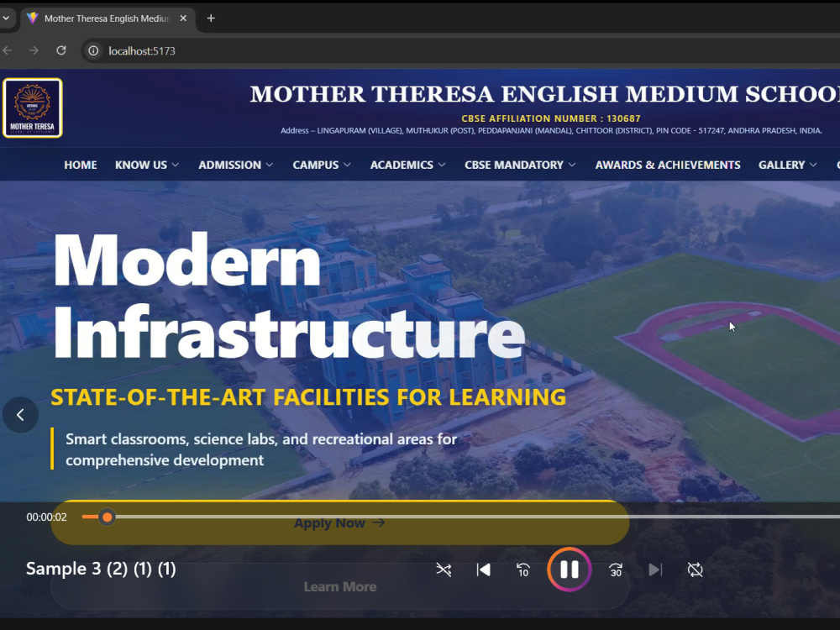Click the Apply Now button
Viewport: 840px width, 630px height.
[339, 522]
